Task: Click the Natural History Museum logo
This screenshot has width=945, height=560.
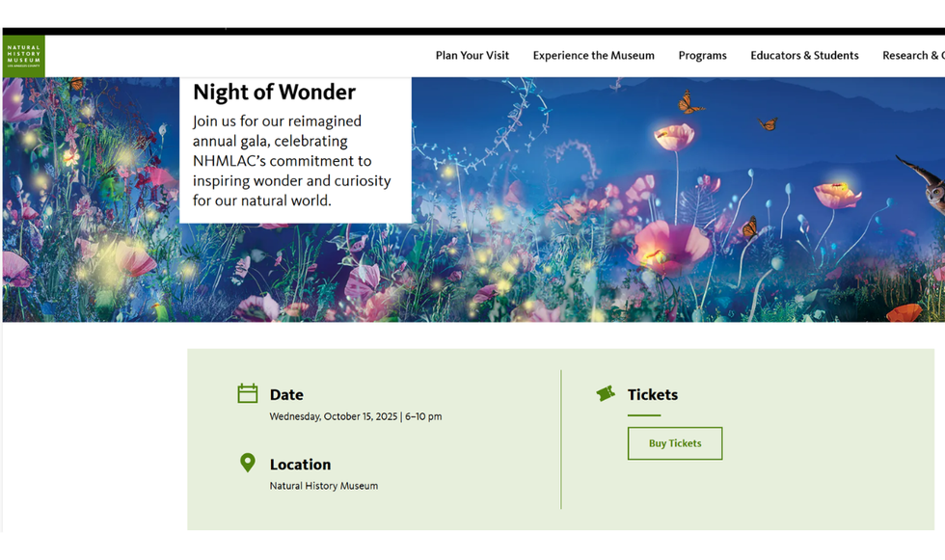Action: click(x=23, y=56)
